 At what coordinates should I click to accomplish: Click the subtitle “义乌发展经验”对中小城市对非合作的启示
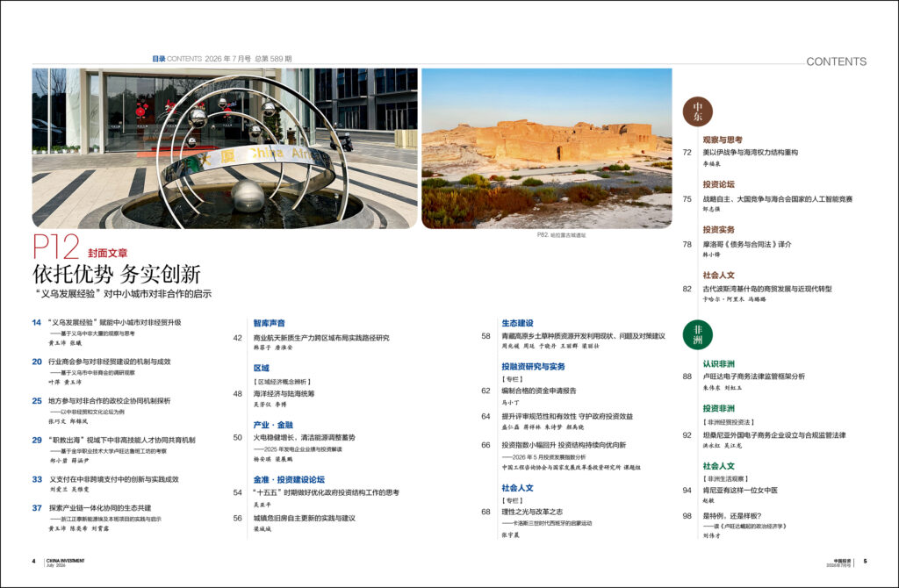[123, 294]
